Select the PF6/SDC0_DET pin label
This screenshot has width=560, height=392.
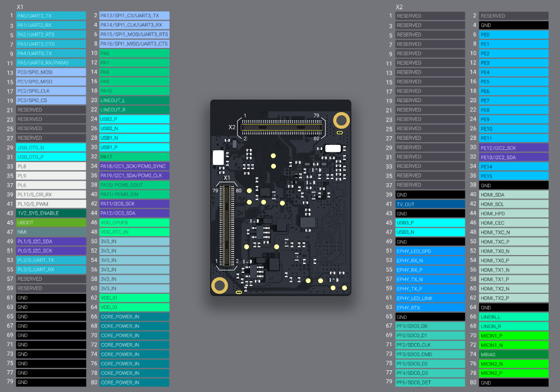[x=430, y=382]
